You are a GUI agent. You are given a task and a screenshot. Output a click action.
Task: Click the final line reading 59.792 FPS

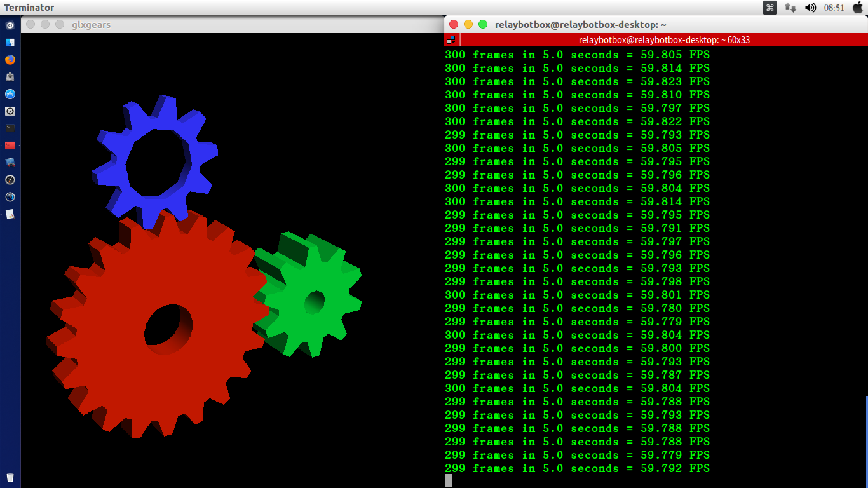coord(577,468)
